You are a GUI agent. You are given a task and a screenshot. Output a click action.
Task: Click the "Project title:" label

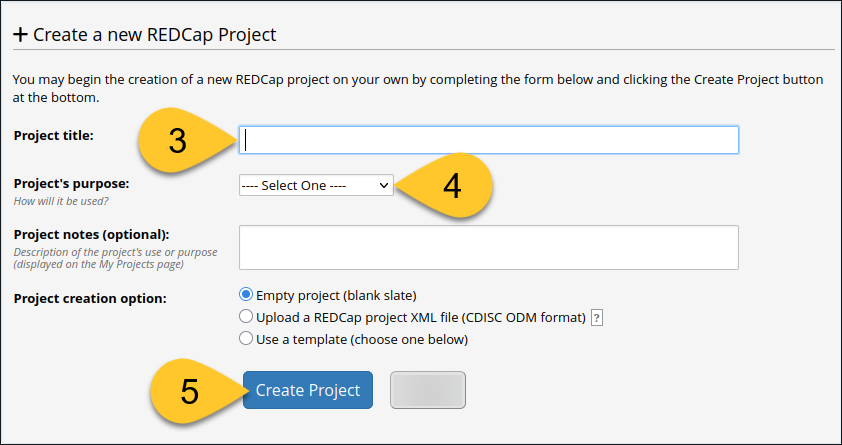coord(54,136)
